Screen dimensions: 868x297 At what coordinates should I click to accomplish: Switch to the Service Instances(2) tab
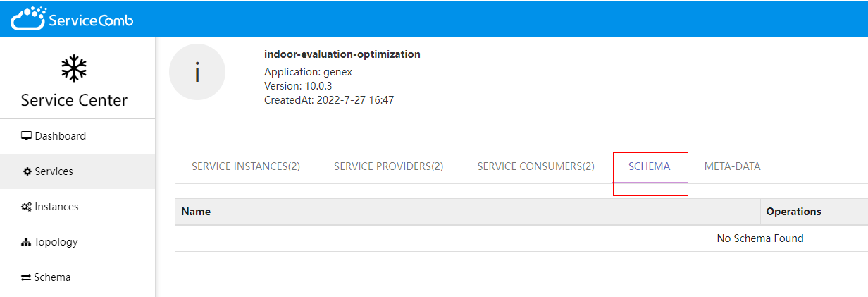[246, 166]
